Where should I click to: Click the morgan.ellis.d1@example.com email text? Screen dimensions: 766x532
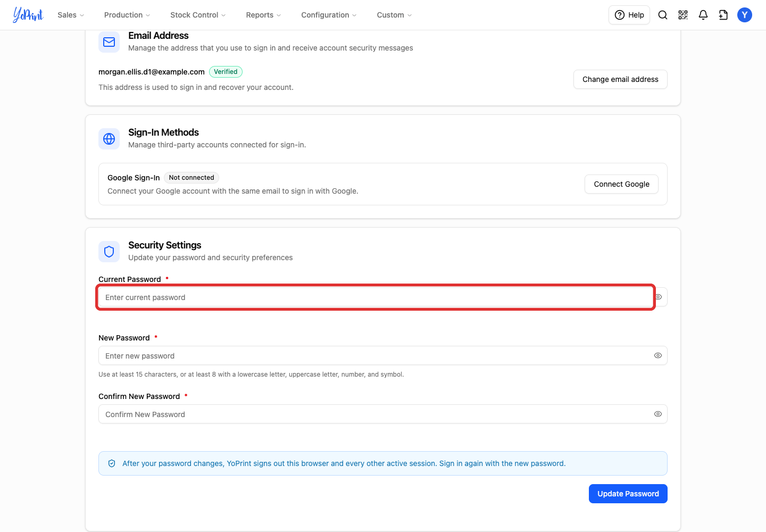coord(152,72)
